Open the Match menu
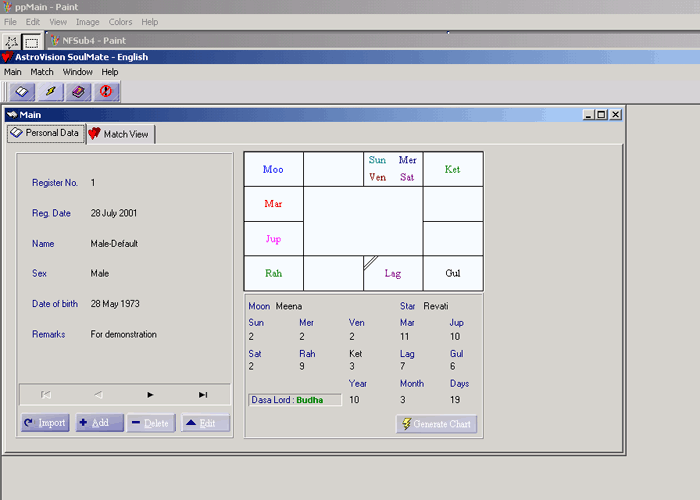Image resolution: width=700 pixels, height=500 pixels. [42, 72]
